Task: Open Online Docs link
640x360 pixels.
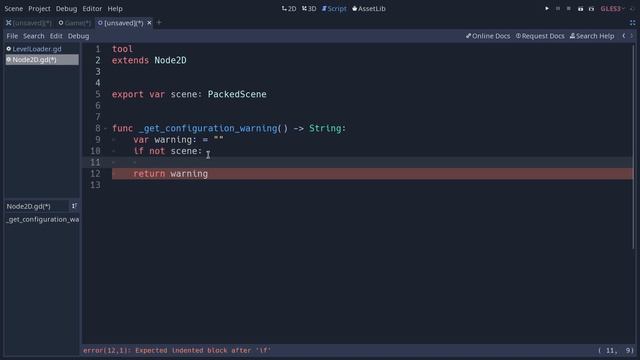Action: coord(488,36)
